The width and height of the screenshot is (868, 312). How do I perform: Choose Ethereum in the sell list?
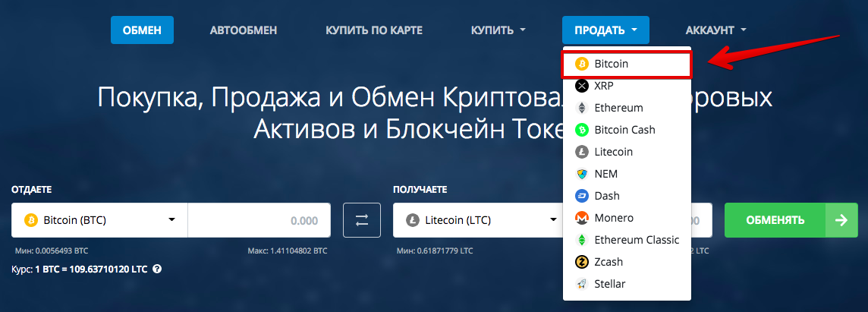627,108
